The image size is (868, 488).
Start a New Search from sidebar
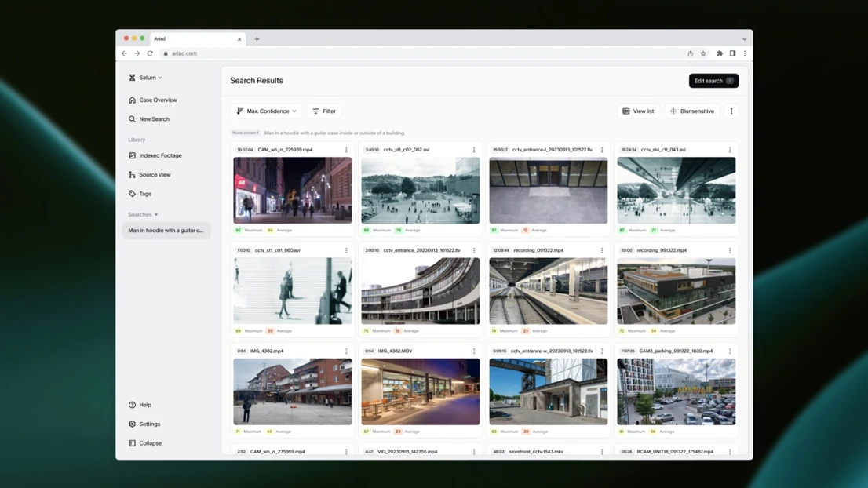tap(154, 119)
